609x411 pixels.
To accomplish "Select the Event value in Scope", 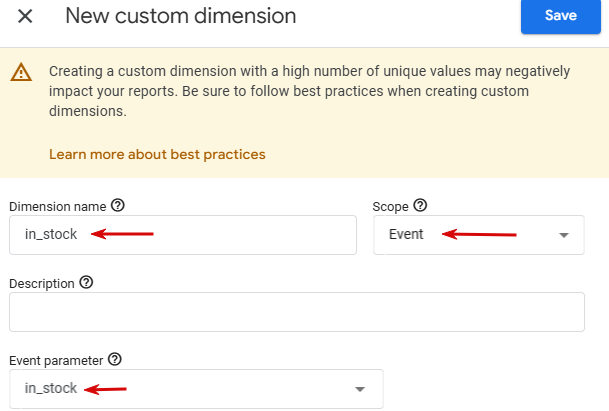I will [x=407, y=235].
